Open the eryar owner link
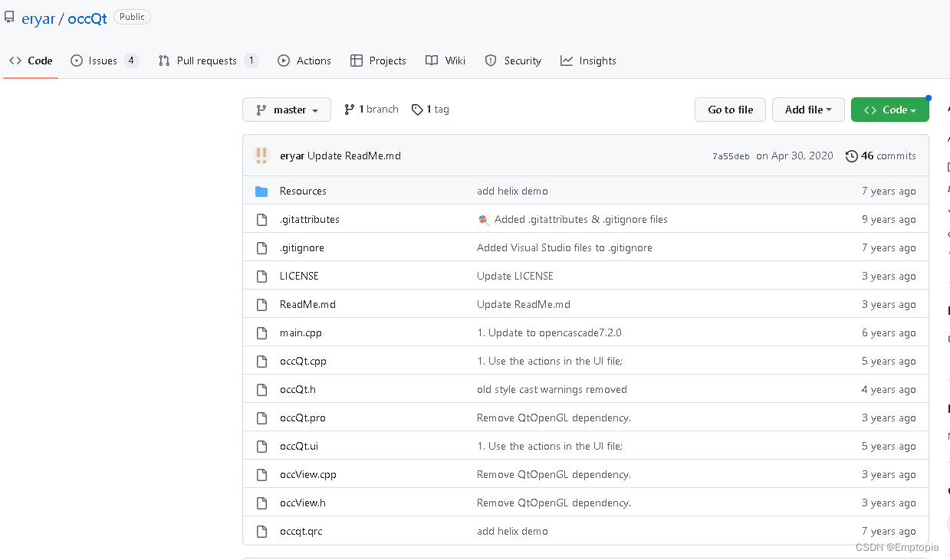Image resolution: width=950 pixels, height=560 pixels. pos(38,19)
